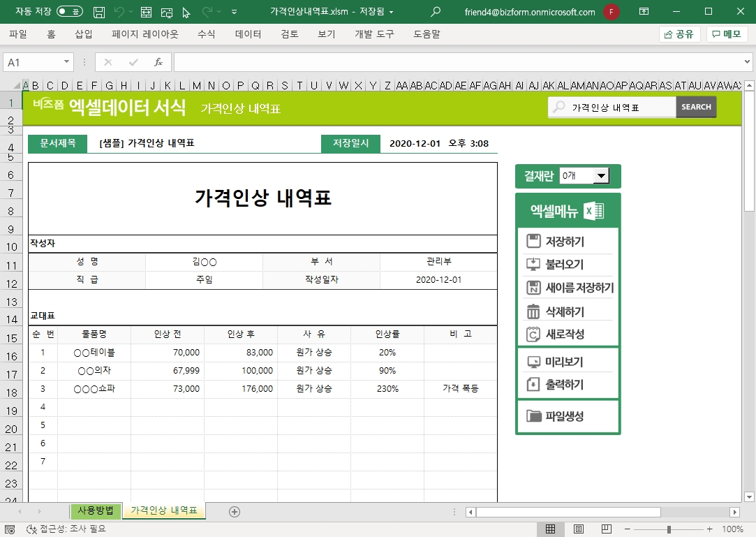Toggle the 자동 저장 autosave switch

point(69,12)
